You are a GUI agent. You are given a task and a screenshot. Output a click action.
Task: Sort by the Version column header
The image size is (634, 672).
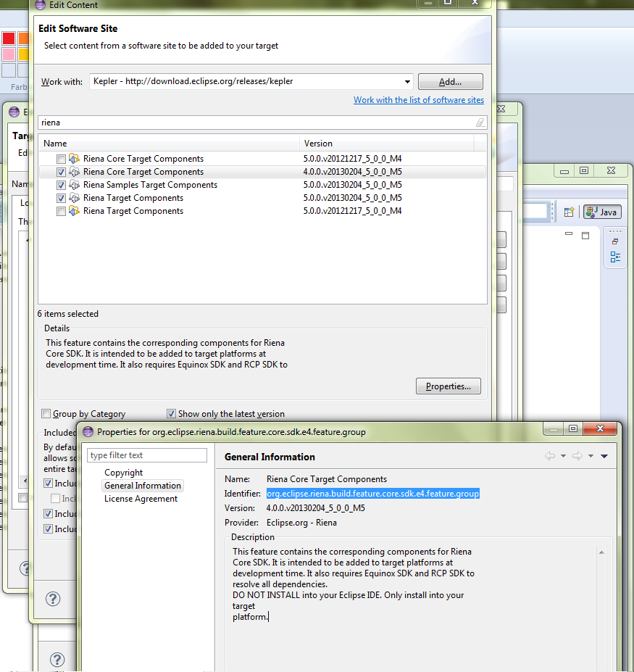pyautogui.click(x=386, y=144)
